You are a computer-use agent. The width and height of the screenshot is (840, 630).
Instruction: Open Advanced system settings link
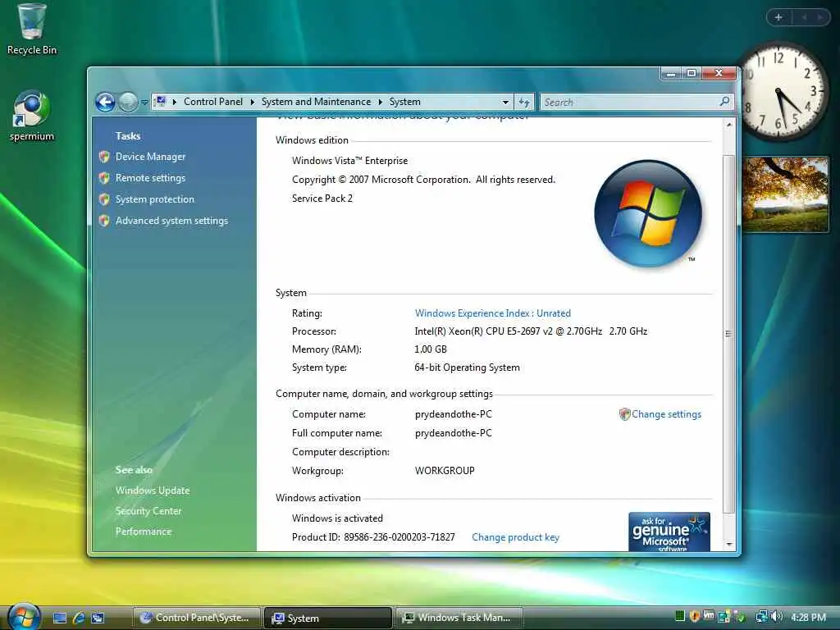click(171, 221)
